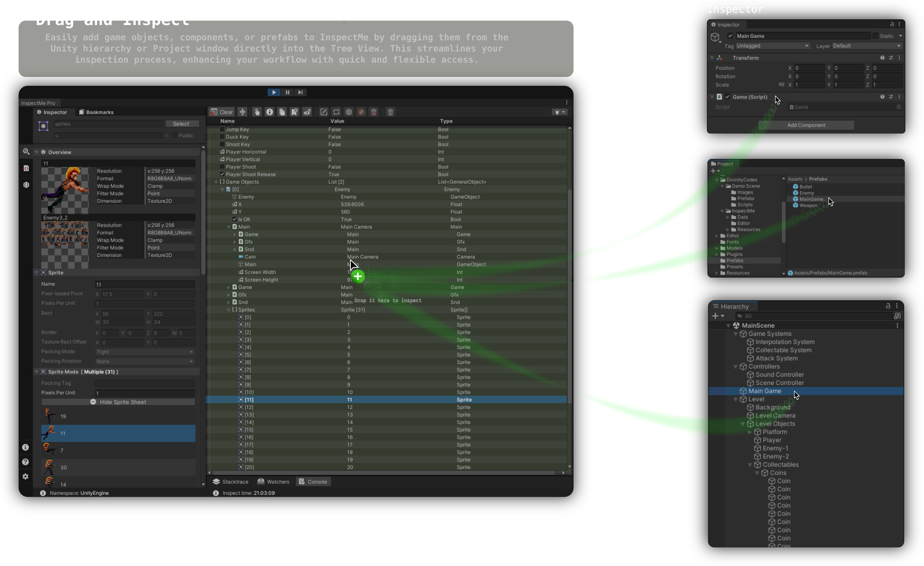Image resolution: width=924 pixels, height=566 pixels.
Task: Uncheck the Is OK checkbox
Action: [x=235, y=219]
